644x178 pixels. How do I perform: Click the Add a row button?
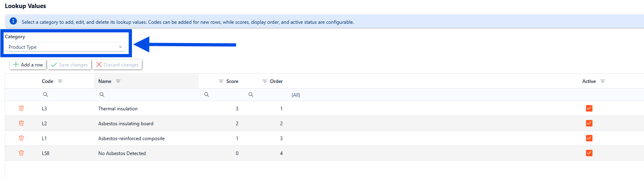pos(28,65)
